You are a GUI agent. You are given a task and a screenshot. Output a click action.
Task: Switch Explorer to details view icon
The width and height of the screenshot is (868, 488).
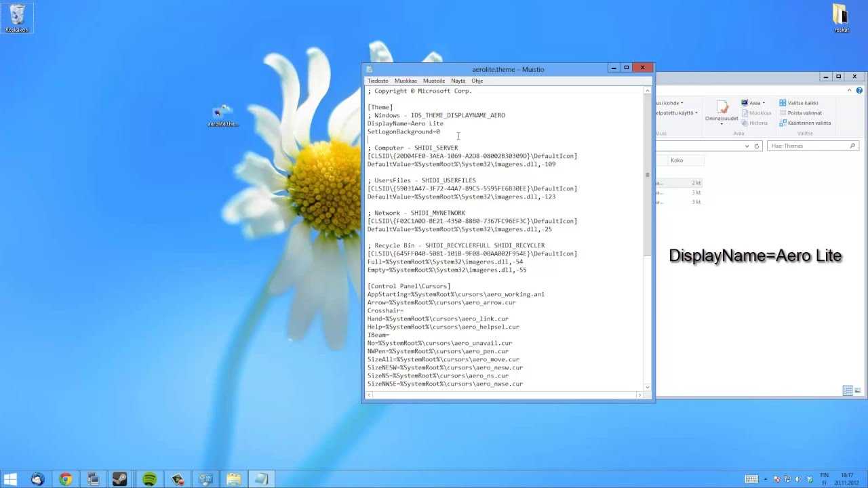point(848,391)
